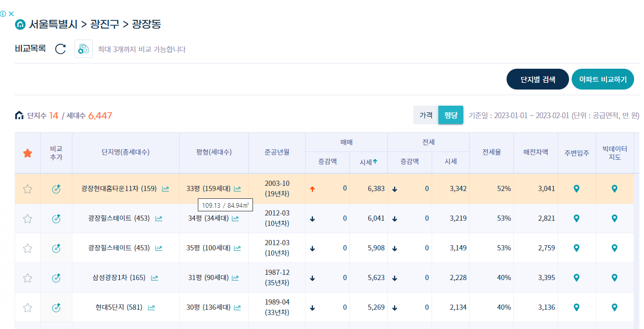The image size is (644, 329).
Task: Click 비교추가 icon for 현대5단지 row
Action: coord(56,307)
